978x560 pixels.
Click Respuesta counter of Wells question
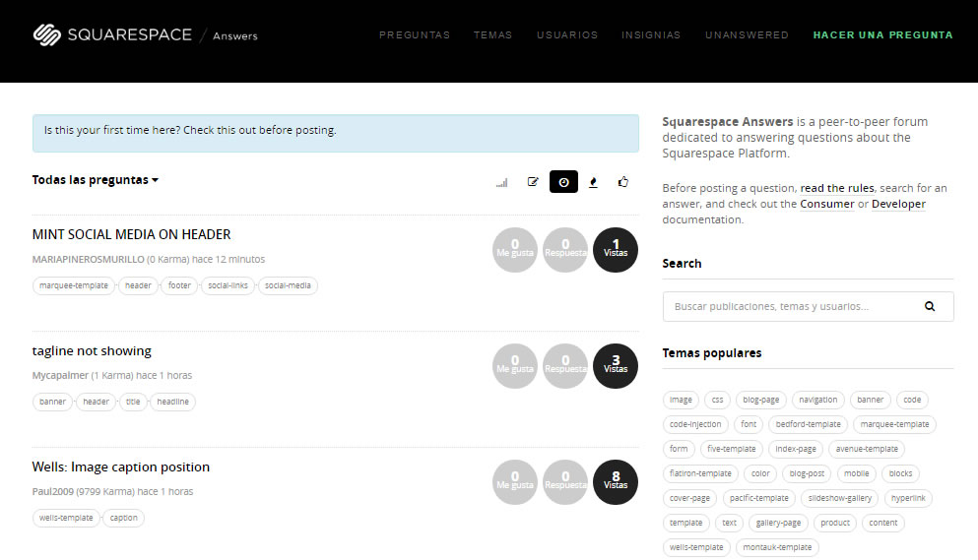click(565, 482)
